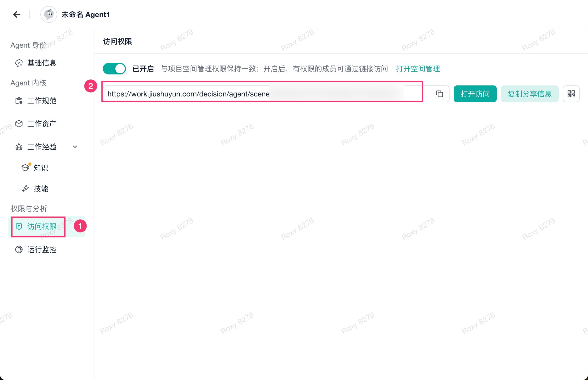Open 运行监控 page
Image resolution: width=588 pixels, height=380 pixels.
point(47,249)
